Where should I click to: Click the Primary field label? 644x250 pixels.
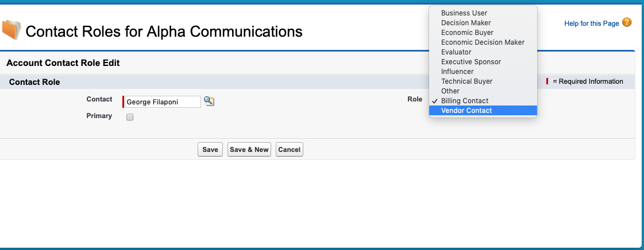99,116
